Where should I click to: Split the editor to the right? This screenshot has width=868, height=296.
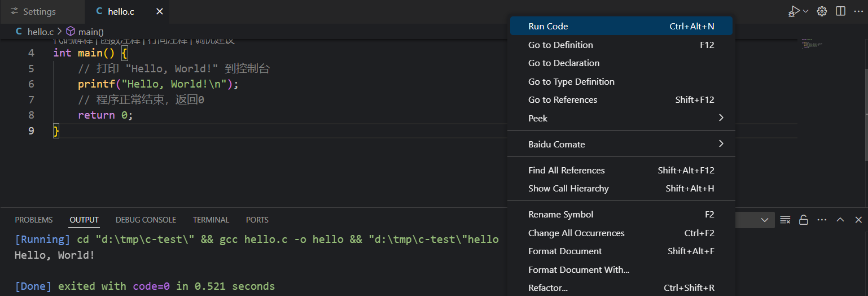click(840, 11)
